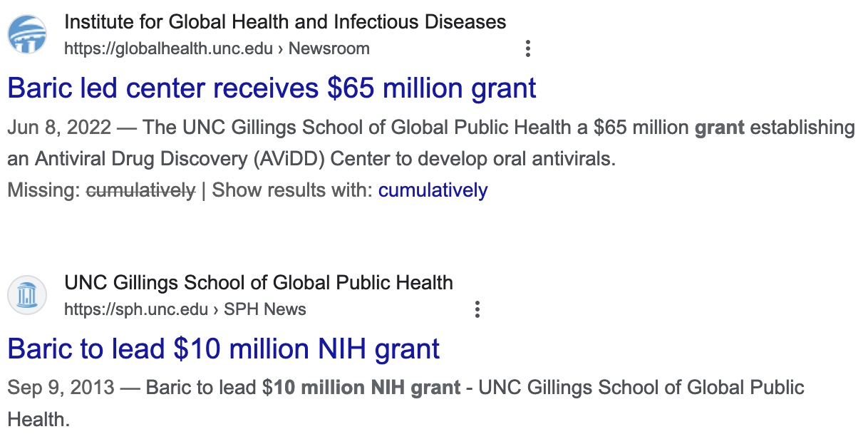Image resolution: width=868 pixels, height=439 pixels.
Task: Click the "Institute for Global Health and Infectious Diseases" site name
Action: pos(285,22)
